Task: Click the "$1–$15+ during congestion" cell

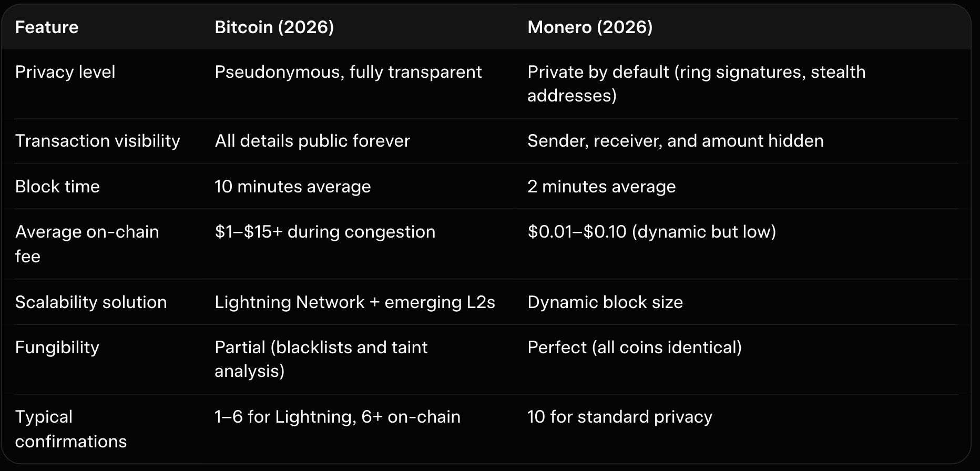Action: (325, 232)
